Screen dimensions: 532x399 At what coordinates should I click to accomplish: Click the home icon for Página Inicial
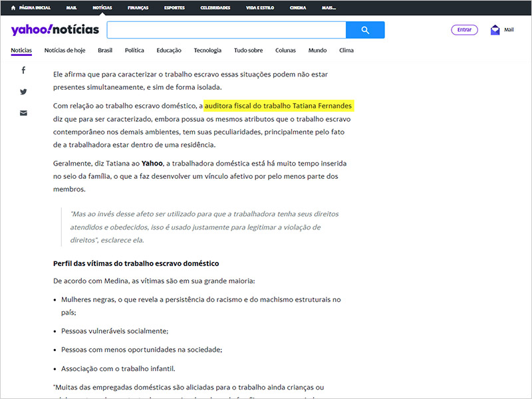[x=13, y=8]
